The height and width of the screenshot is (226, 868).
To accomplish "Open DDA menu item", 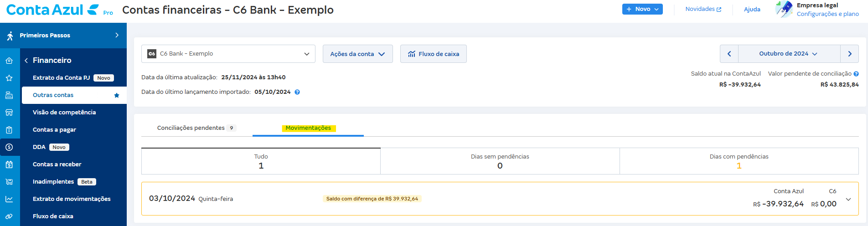I will [x=74, y=147].
